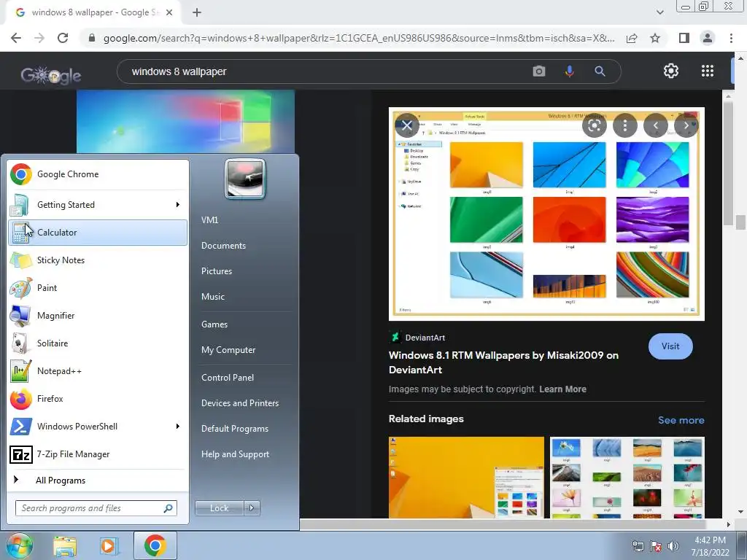Viewport: 747px width, 560px height.
Task: Close the image preview panel
Action: pyautogui.click(x=407, y=125)
